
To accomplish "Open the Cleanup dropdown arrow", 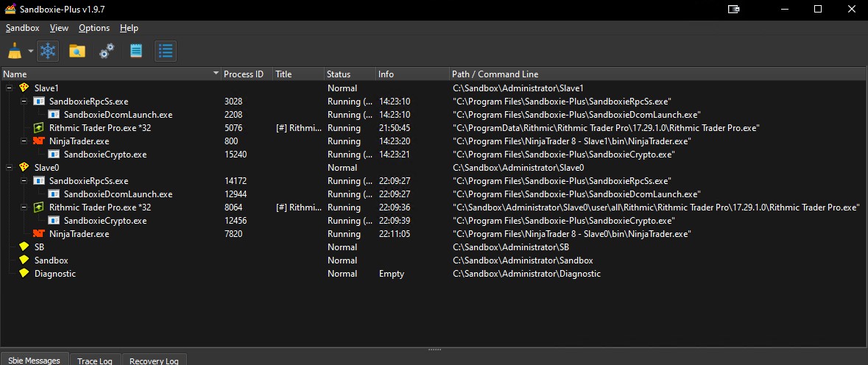I will click(30, 52).
